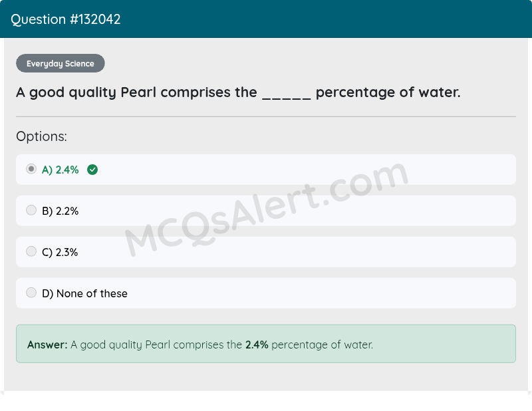Click the Options: heading

tap(41, 136)
